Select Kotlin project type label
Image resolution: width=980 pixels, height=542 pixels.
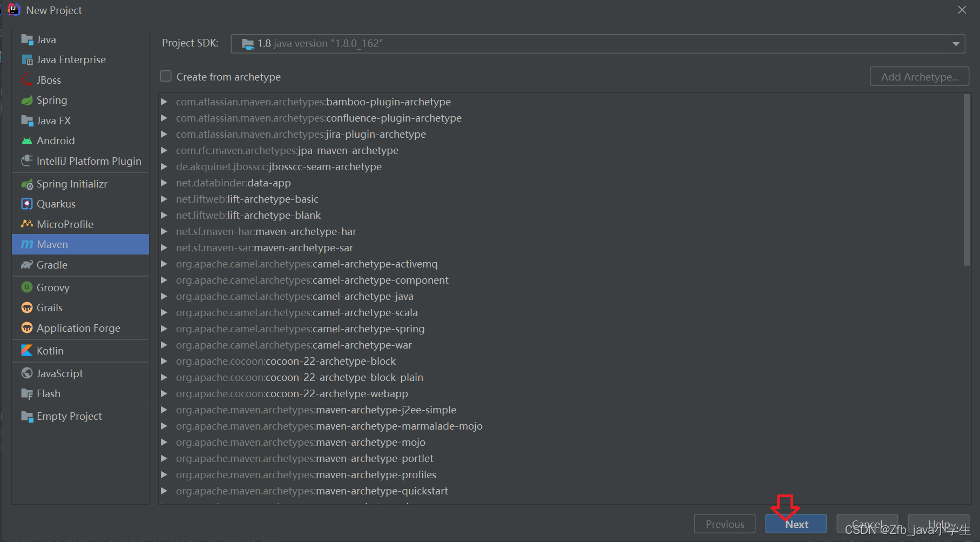point(50,351)
